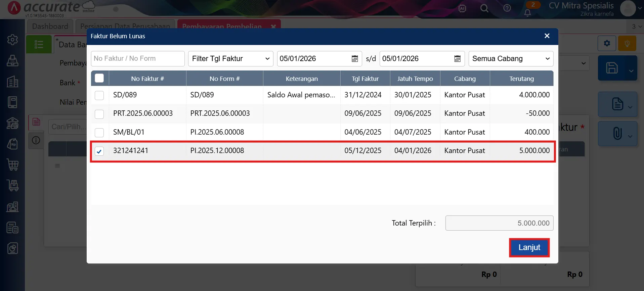Open the notification bell icon
Image resolution: width=644 pixels, height=291 pixels.
tap(527, 13)
